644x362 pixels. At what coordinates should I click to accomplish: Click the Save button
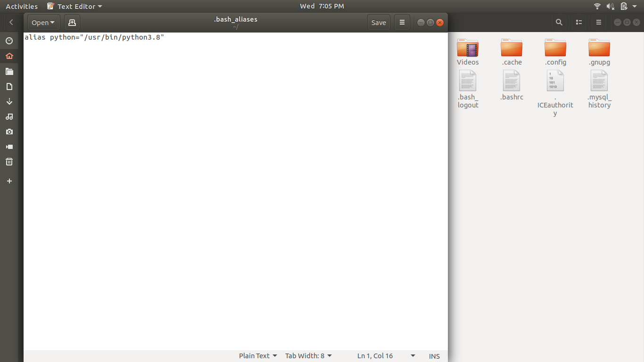coord(379,23)
